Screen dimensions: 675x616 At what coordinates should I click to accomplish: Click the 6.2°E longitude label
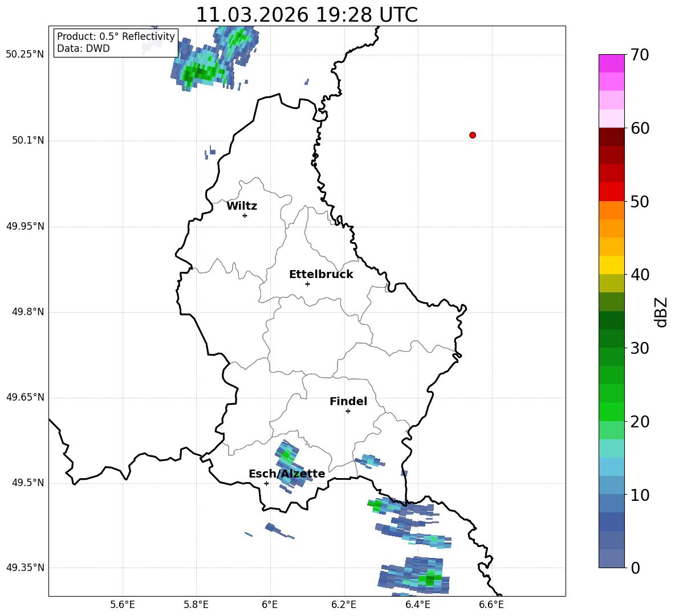344,605
